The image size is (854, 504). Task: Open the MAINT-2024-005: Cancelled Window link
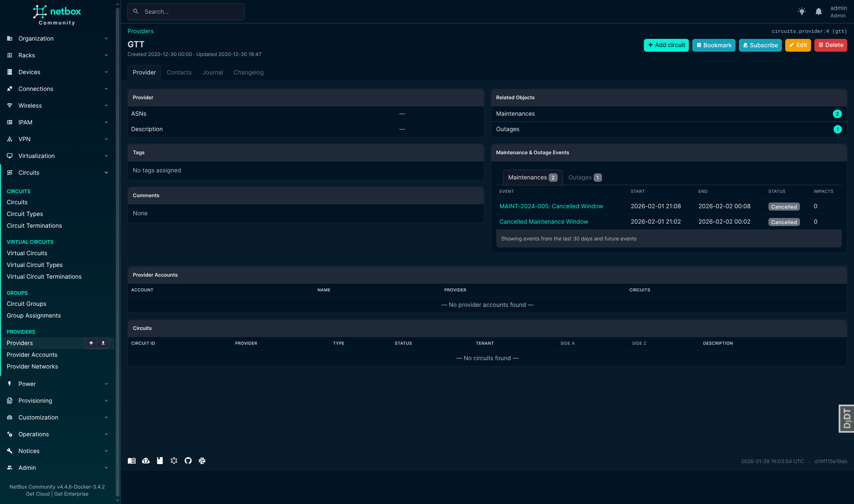(551, 206)
